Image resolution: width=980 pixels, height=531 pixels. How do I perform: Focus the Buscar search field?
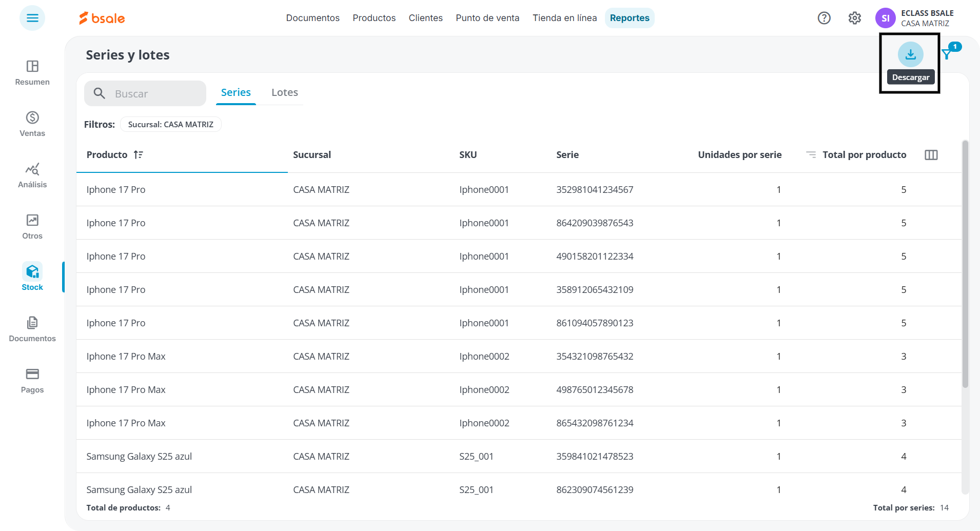[145, 93]
